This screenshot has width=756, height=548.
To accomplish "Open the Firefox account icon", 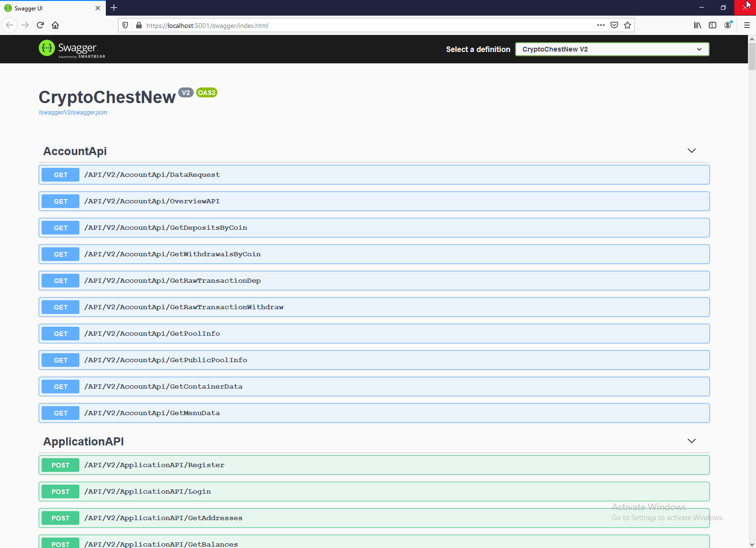I will coord(728,25).
